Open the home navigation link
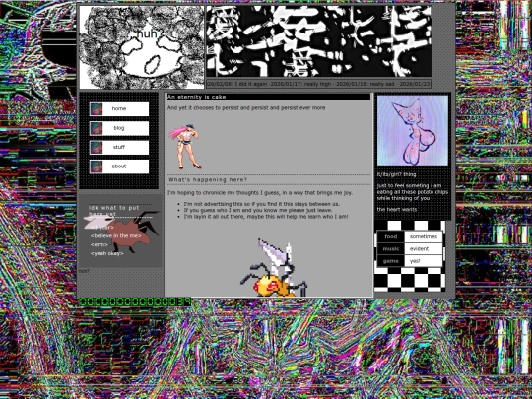Viewport: 532px width, 399px height. point(119,109)
